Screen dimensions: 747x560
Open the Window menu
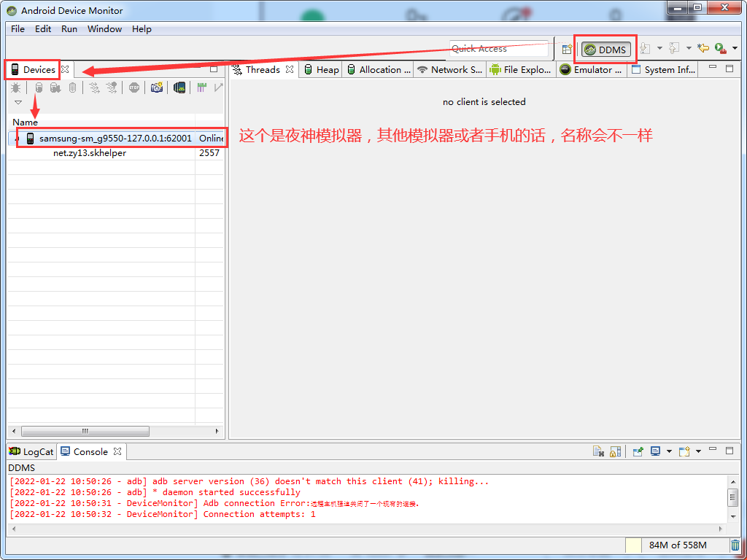[x=104, y=29]
